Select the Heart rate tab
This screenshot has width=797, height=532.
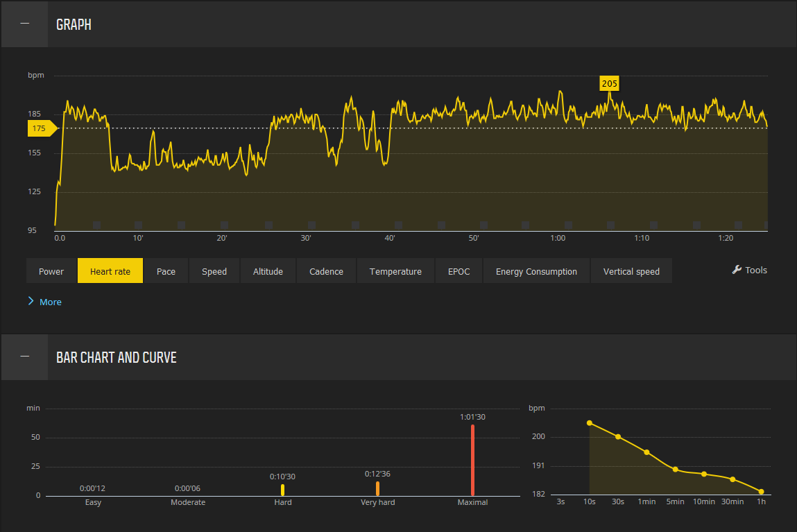coord(110,271)
